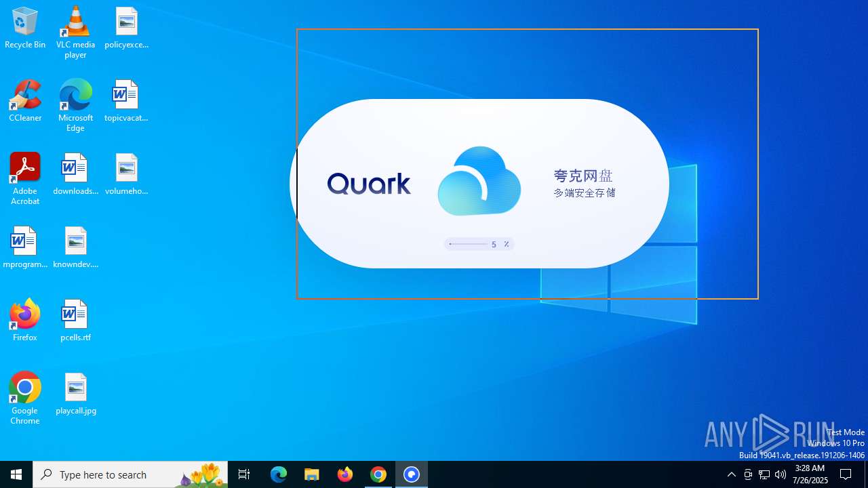Viewport: 868px width, 488px height.
Task: Click the Quark logo in installer splash
Action: click(x=369, y=184)
